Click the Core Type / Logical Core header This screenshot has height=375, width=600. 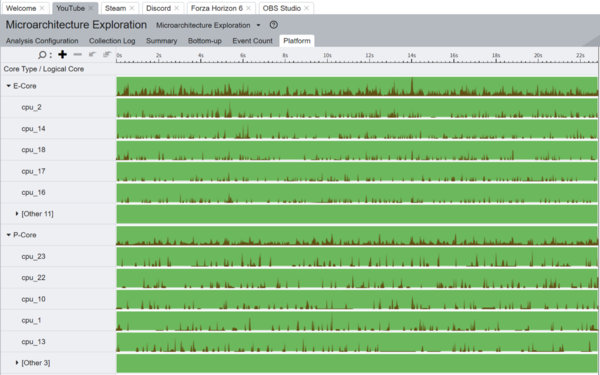pos(44,69)
